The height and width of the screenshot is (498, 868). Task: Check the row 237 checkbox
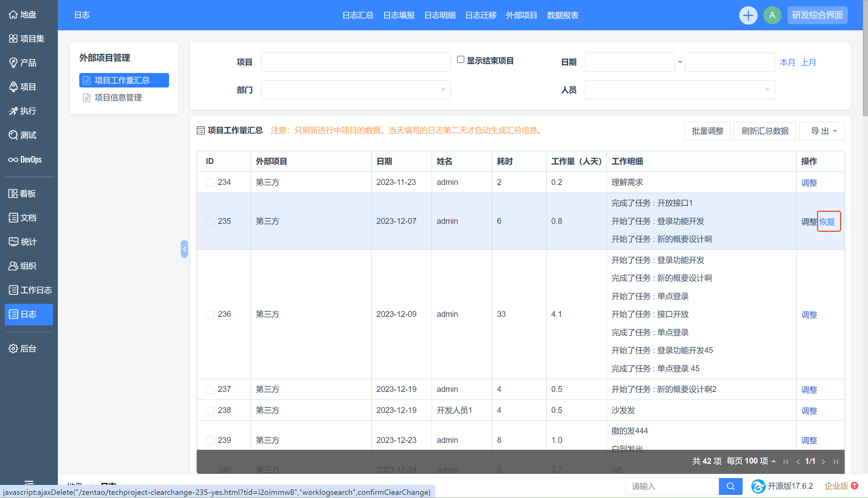tap(210, 389)
